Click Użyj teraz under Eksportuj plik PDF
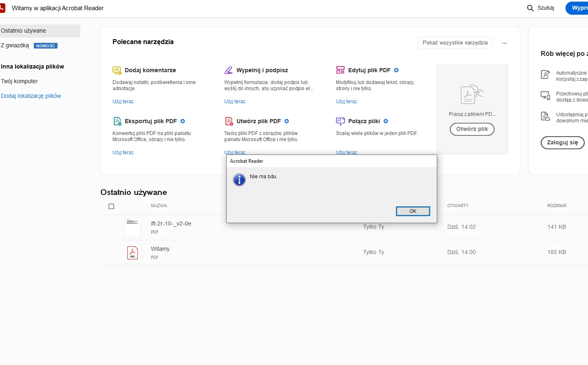588x365 pixels. pos(123,153)
